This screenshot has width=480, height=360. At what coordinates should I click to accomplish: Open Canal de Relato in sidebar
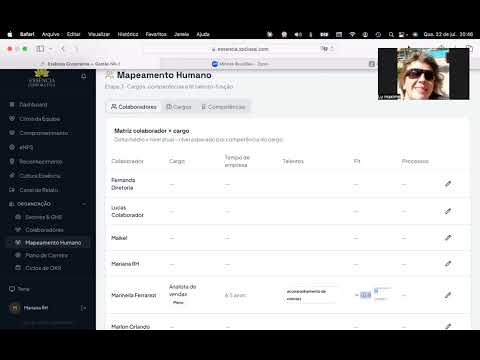pyautogui.click(x=34, y=190)
